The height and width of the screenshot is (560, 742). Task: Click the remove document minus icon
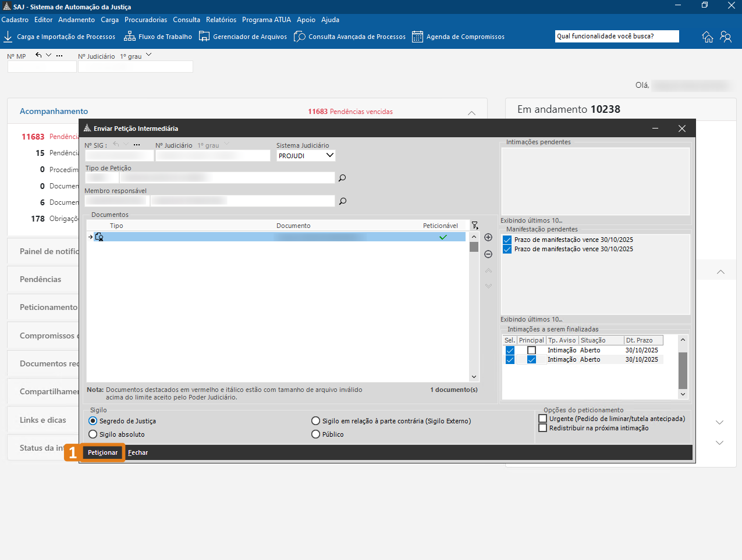(x=488, y=254)
